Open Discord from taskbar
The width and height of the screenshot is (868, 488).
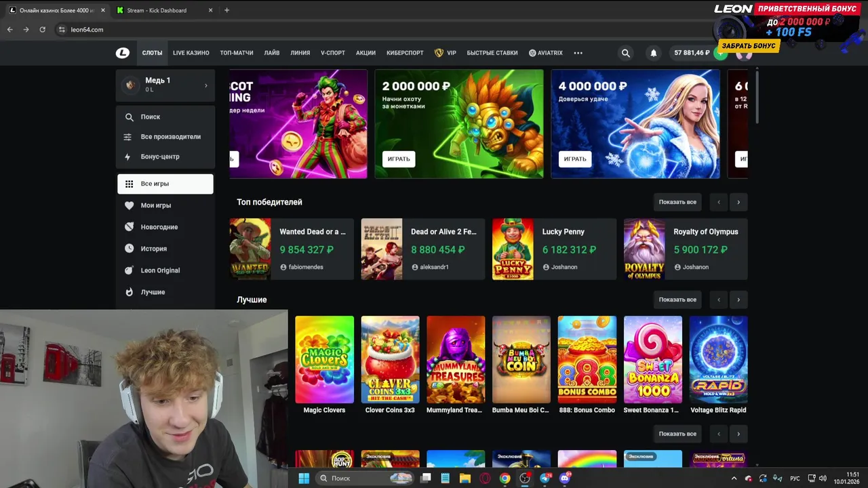tap(565, 479)
